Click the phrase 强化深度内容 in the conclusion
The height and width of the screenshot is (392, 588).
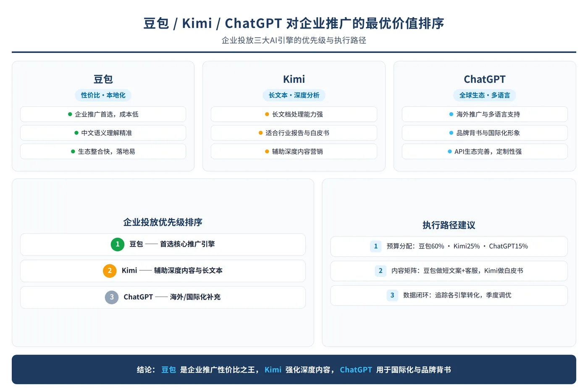[x=308, y=370]
